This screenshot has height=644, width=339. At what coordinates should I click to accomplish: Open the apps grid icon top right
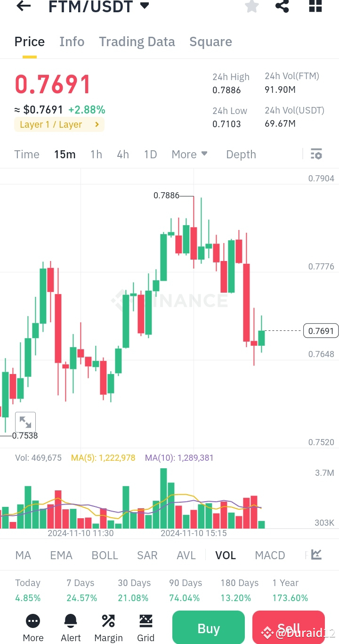click(315, 7)
